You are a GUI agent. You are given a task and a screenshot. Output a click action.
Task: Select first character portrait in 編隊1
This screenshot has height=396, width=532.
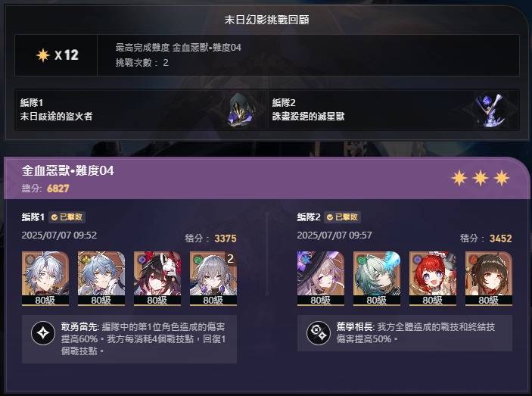(45, 279)
